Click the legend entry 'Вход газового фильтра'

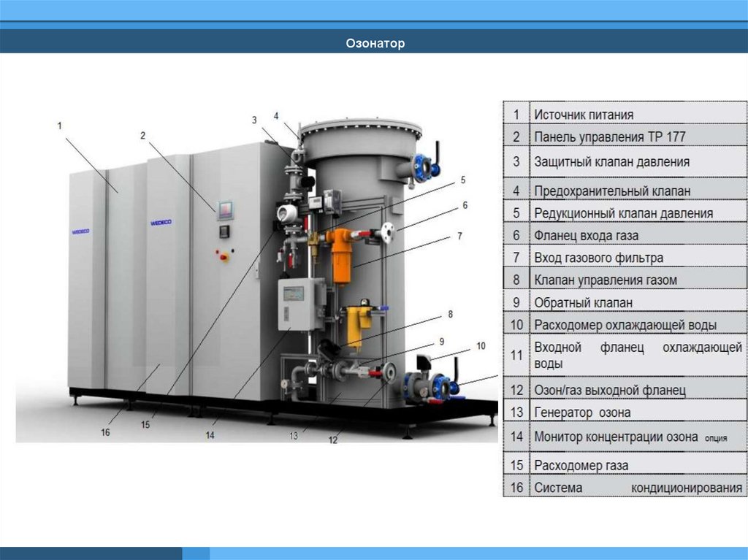[598, 258]
